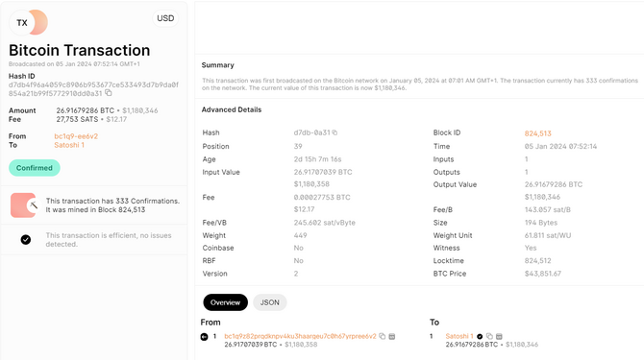Screen dimensions: 644x360
Task: Select the sidebar Amount 26.91679286 BTC
Action: (85, 110)
